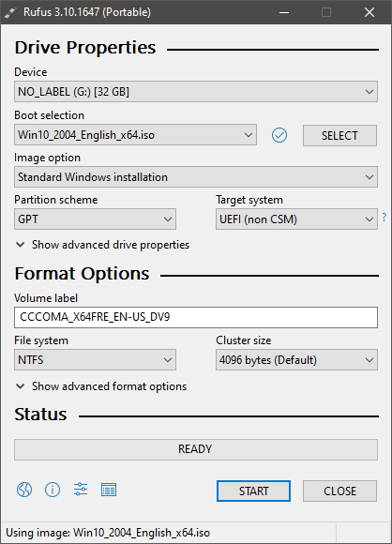This screenshot has width=392, height=544.
Task: Click the Rufus USB icon in title bar
Action: coord(10,12)
